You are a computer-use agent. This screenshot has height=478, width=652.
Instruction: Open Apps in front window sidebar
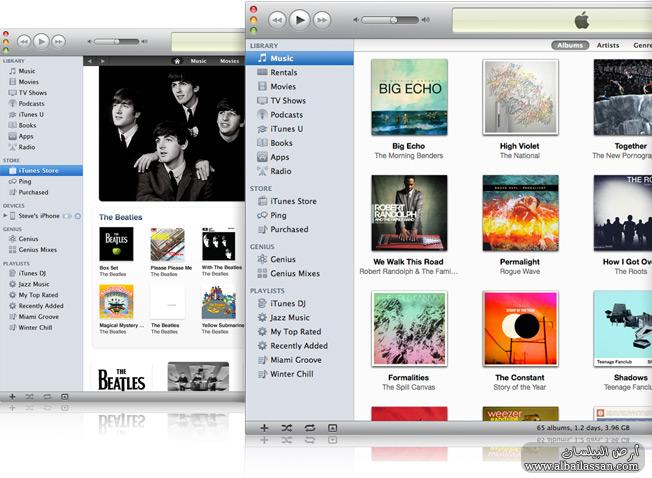pos(299,157)
